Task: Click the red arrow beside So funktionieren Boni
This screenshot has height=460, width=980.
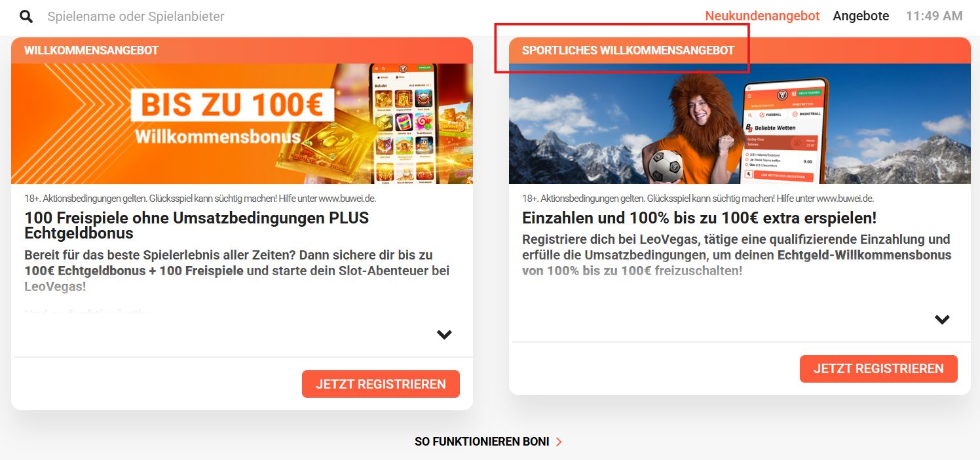Action: pos(559,442)
